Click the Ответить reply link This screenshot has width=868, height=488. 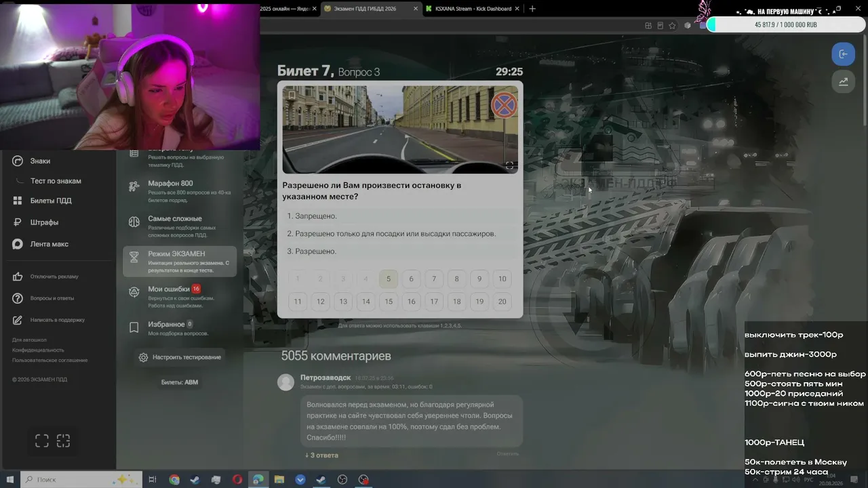coord(507,454)
